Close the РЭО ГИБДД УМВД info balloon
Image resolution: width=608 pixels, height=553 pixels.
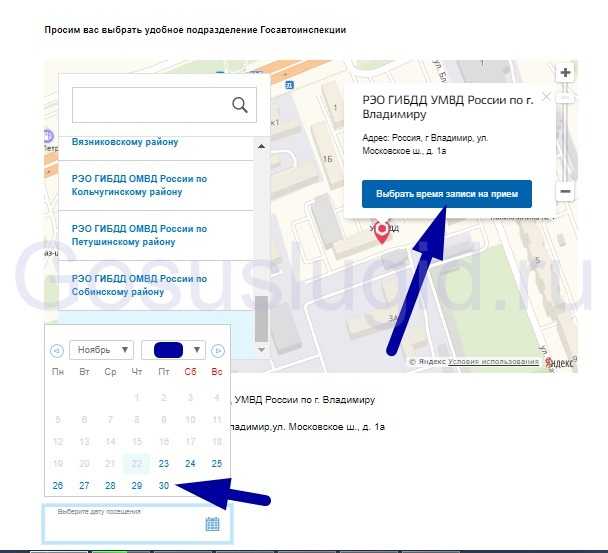point(545,97)
